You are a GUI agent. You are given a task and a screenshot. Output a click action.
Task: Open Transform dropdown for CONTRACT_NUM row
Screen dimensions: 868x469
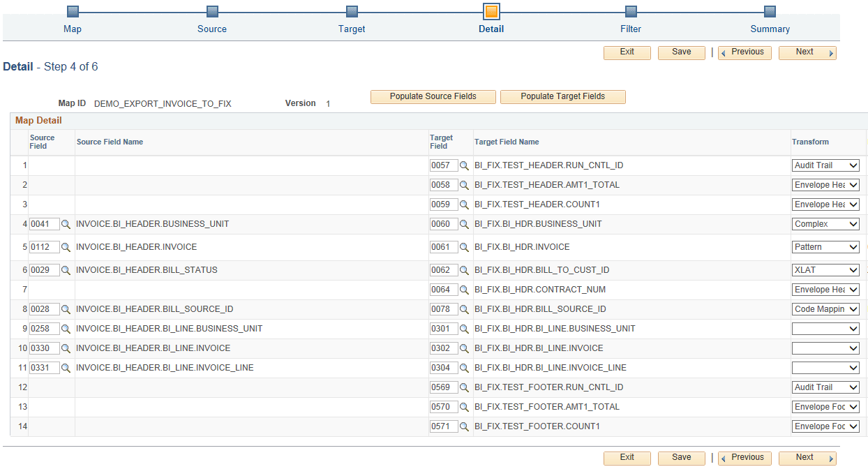click(825, 290)
